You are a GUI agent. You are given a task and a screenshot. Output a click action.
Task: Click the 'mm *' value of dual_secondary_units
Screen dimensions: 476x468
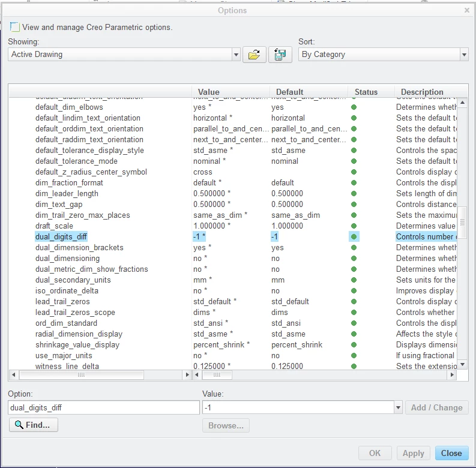click(202, 280)
